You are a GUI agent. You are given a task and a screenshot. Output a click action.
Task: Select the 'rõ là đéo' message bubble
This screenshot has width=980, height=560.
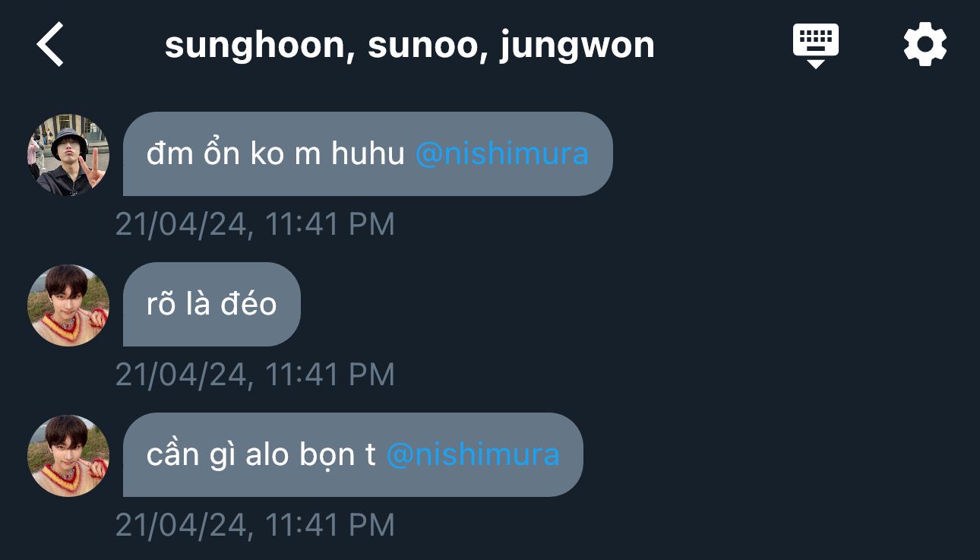point(212,305)
